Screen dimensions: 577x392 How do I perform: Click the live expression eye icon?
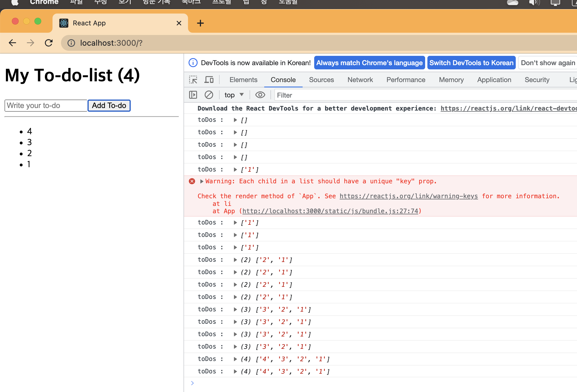260,95
